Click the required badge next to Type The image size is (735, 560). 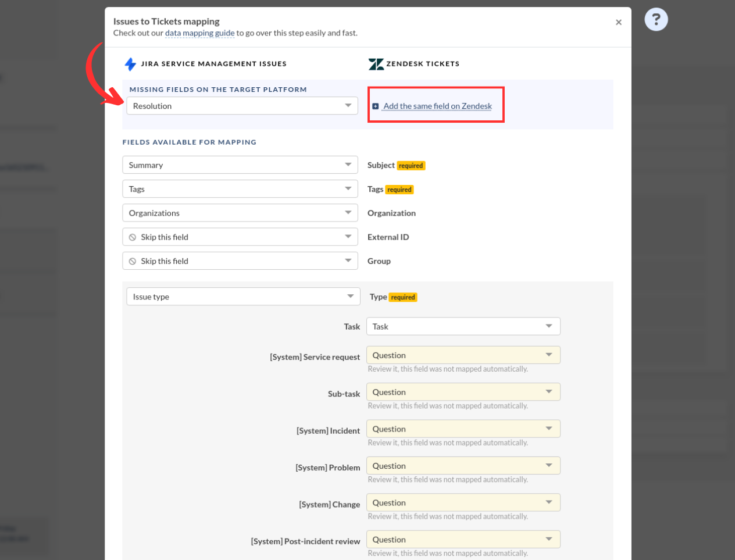pyautogui.click(x=403, y=297)
